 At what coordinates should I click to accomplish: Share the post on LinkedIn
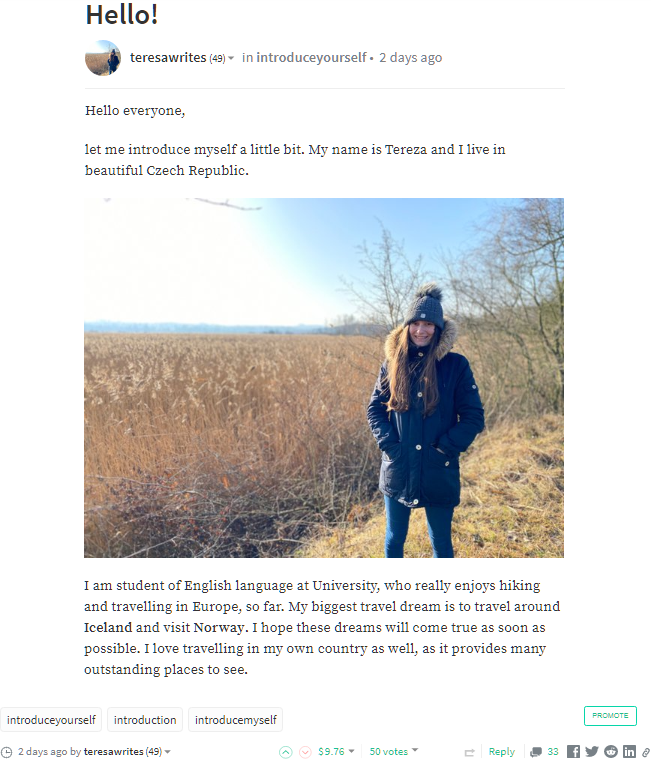click(629, 752)
